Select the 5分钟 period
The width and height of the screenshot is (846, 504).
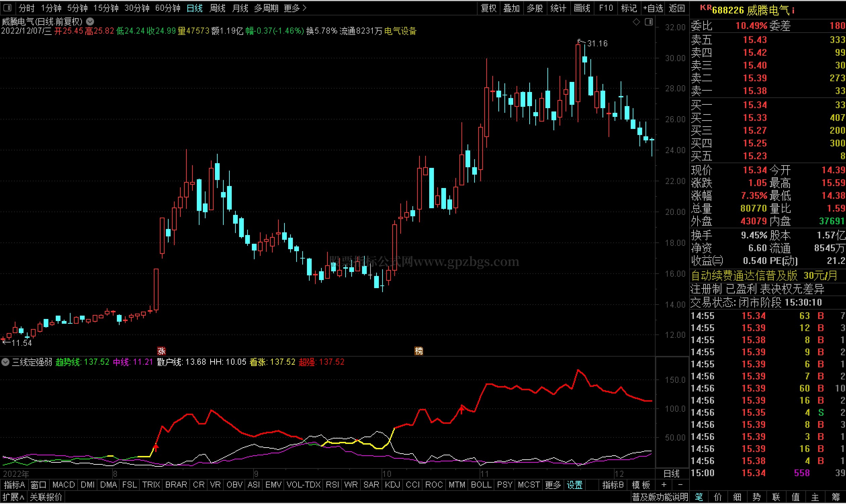click(78, 8)
